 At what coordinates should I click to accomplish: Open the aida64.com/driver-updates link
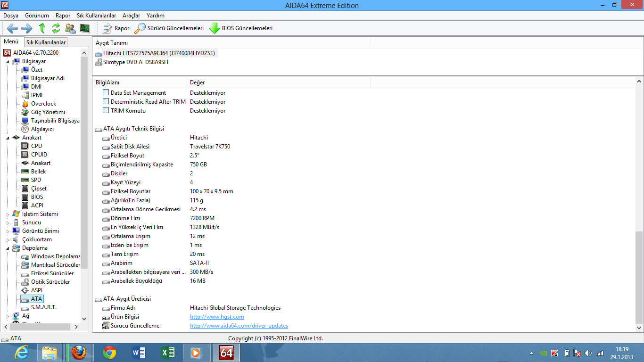click(x=239, y=326)
